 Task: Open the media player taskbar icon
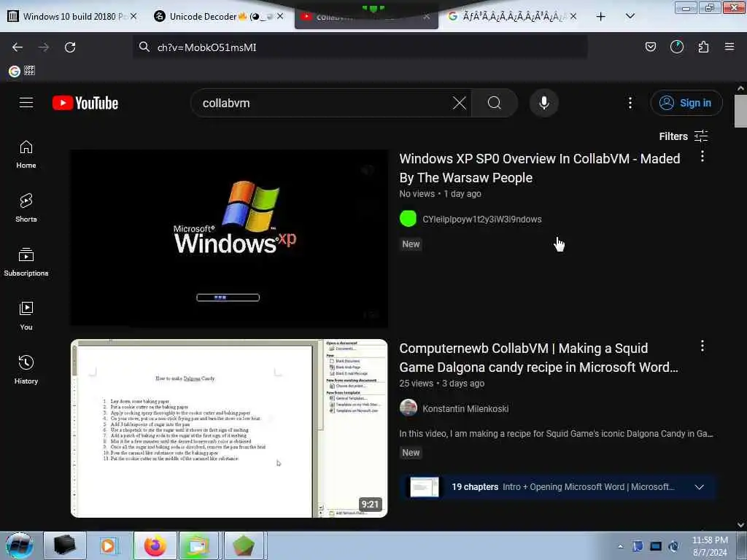click(108, 545)
